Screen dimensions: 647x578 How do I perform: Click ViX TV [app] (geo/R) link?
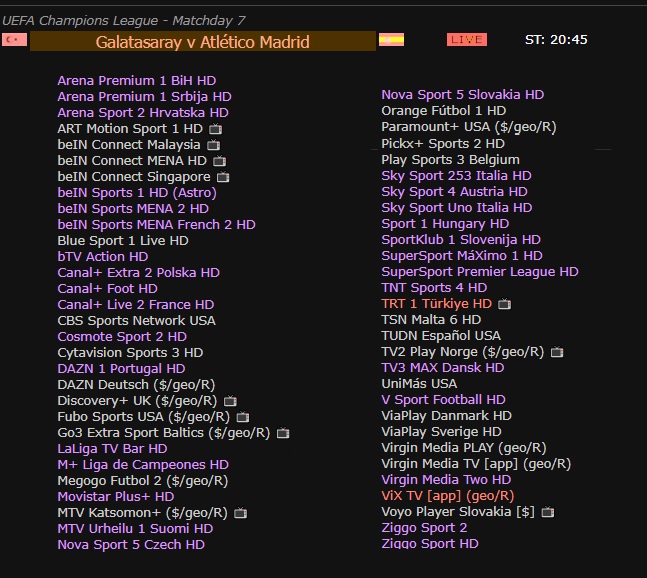point(448,496)
